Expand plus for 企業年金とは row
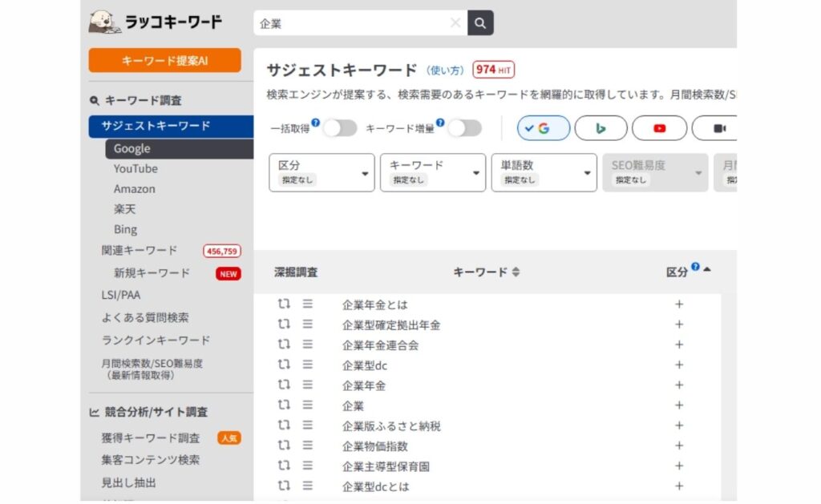The height and width of the screenshot is (504, 821). click(x=679, y=304)
